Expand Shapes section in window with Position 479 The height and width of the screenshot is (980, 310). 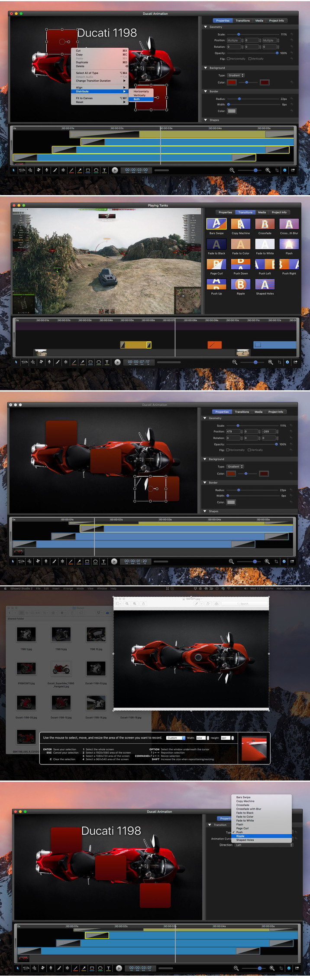click(x=205, y=511)
